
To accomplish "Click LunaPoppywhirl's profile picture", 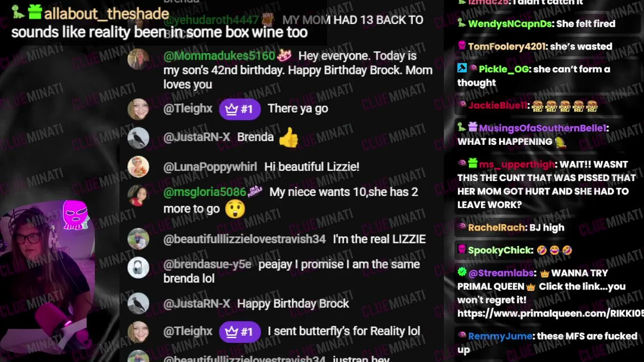I will 138,167.
